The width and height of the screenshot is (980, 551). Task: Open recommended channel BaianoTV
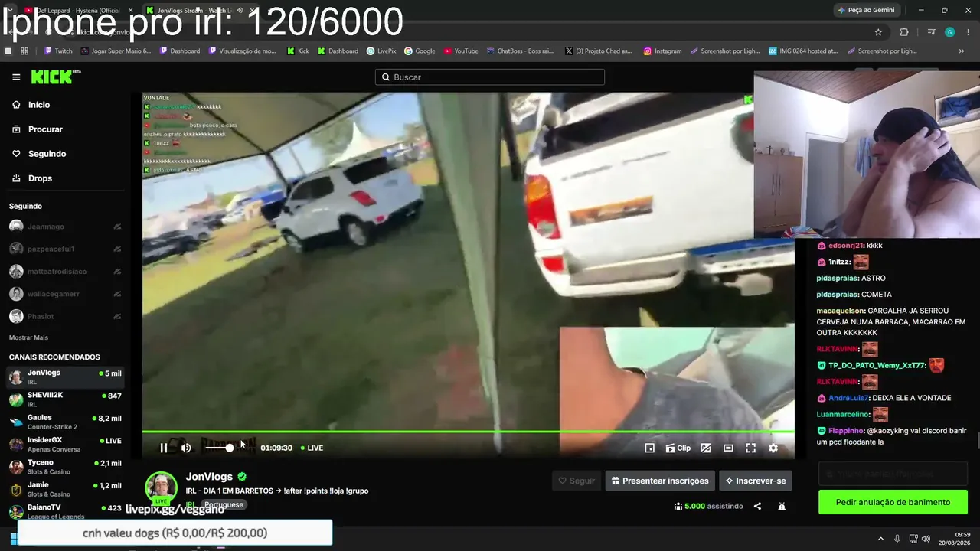click(65, 511)
